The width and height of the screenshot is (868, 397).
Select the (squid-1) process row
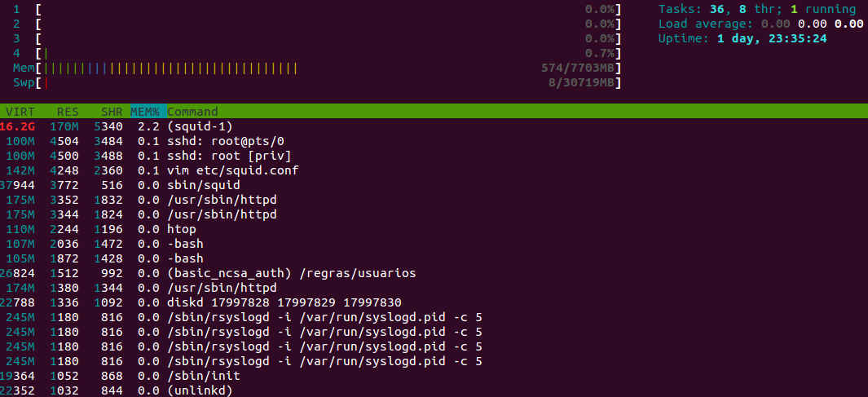tap(434, 126)
